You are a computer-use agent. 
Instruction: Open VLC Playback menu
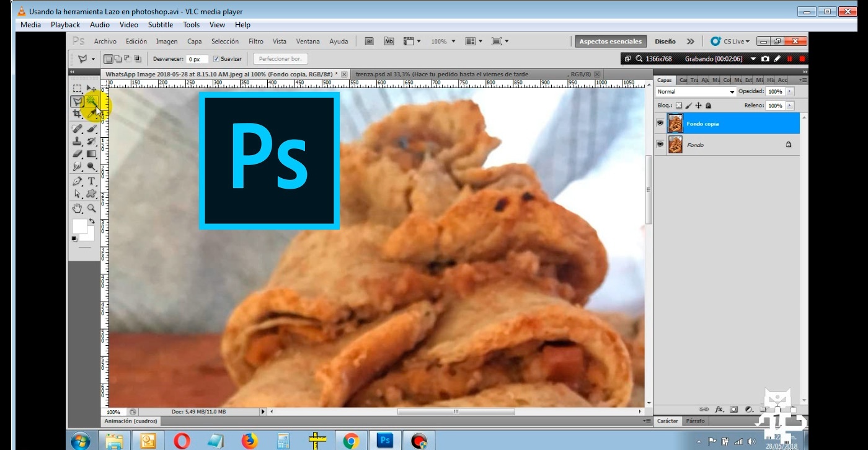[65, 25]
